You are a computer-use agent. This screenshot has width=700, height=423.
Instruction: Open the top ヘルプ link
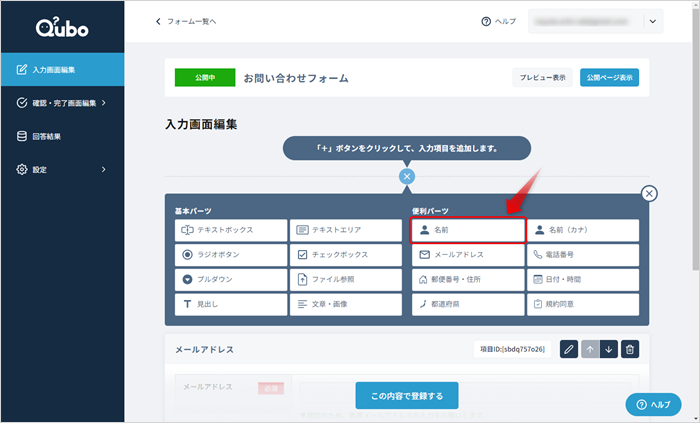499,21
